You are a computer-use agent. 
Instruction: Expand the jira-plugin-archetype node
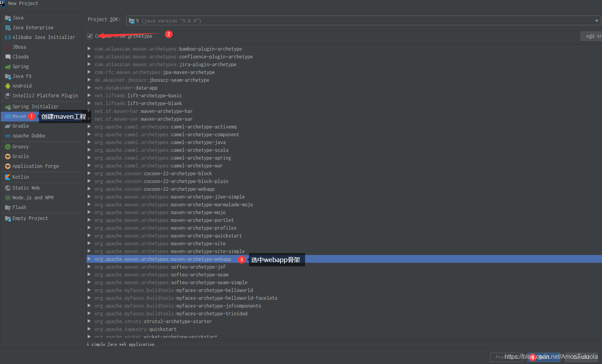click(89, 64)
